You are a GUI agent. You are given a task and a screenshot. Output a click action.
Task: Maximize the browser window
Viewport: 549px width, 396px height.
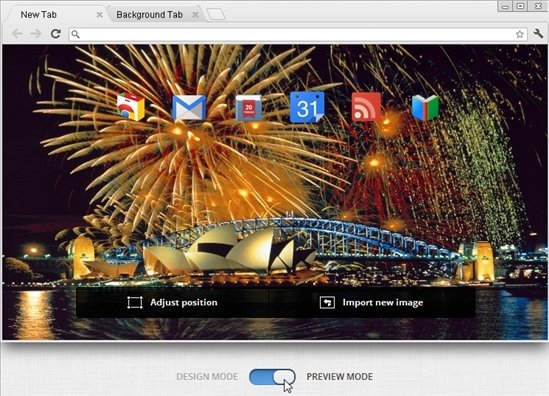[520, 6]
